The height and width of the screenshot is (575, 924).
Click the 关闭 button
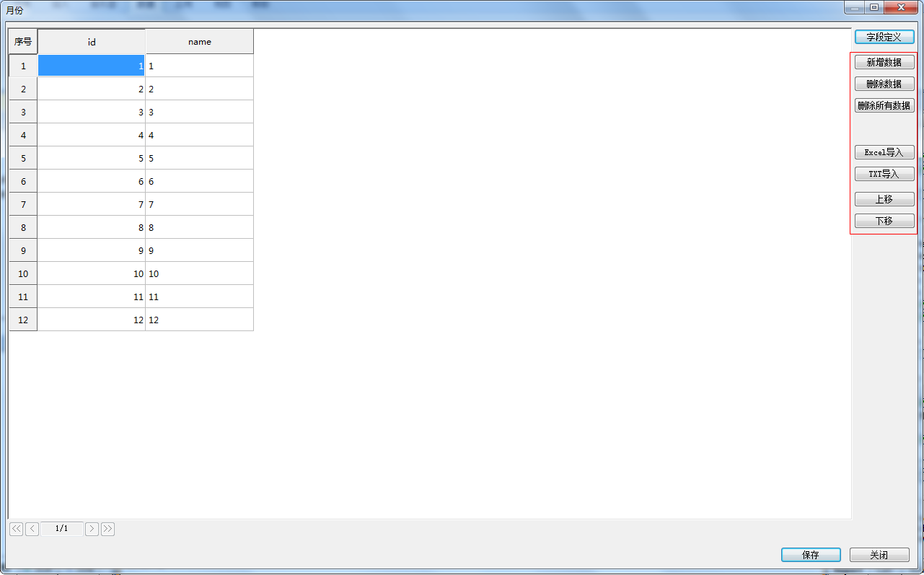[x=879, y=555]
